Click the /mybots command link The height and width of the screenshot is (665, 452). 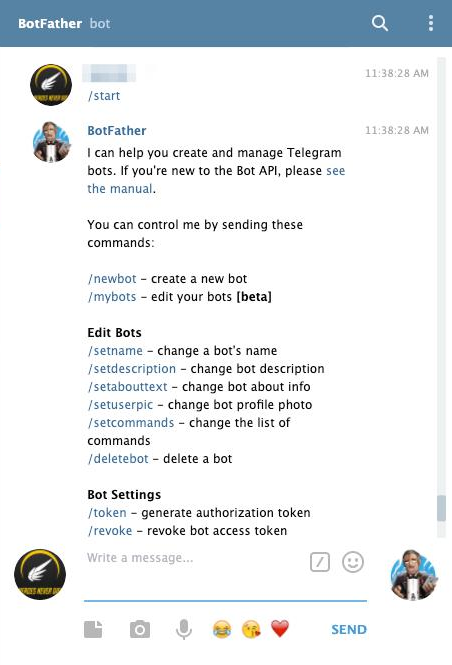point(112,296)
